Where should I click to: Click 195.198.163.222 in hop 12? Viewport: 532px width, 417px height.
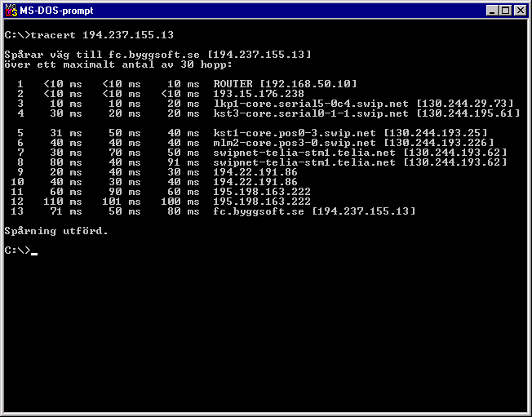tap(262, 202)
